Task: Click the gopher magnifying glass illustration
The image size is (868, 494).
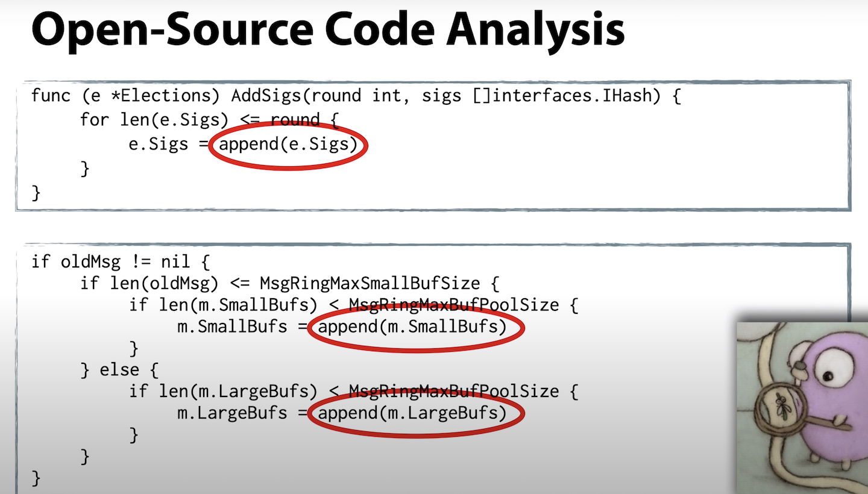Action: (802, 408)
